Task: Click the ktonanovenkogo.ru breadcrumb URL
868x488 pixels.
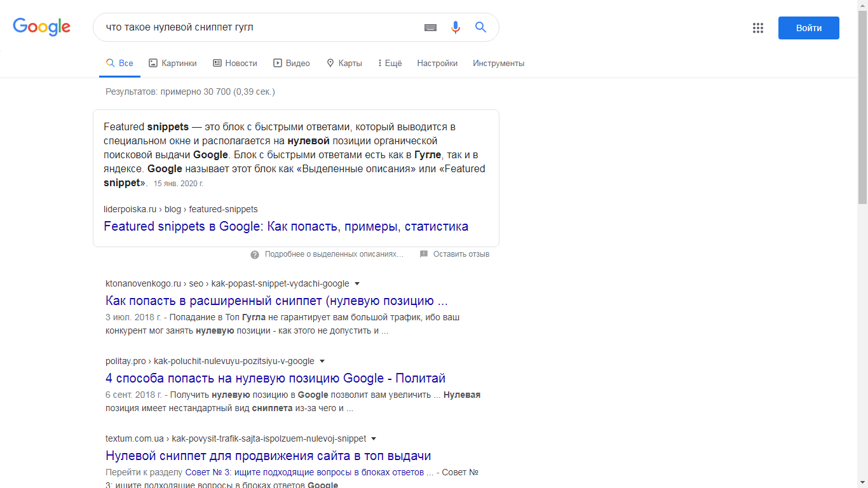Action: 227,283
